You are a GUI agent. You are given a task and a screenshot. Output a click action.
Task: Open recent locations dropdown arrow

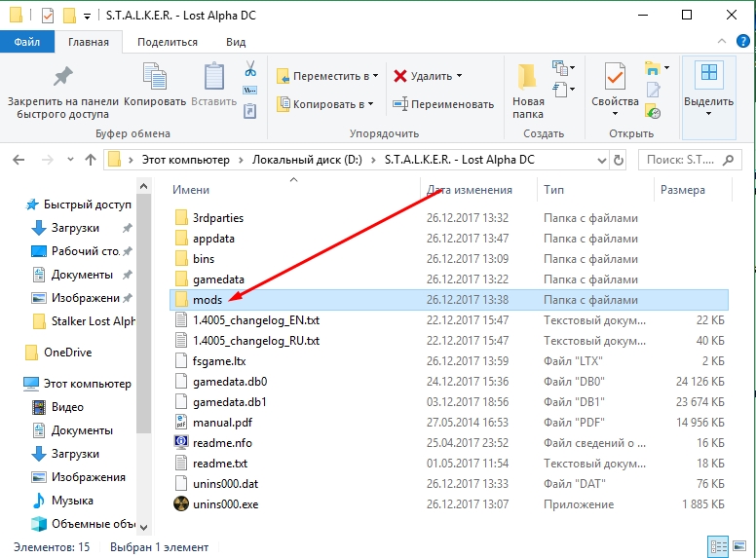coord(70,160)
